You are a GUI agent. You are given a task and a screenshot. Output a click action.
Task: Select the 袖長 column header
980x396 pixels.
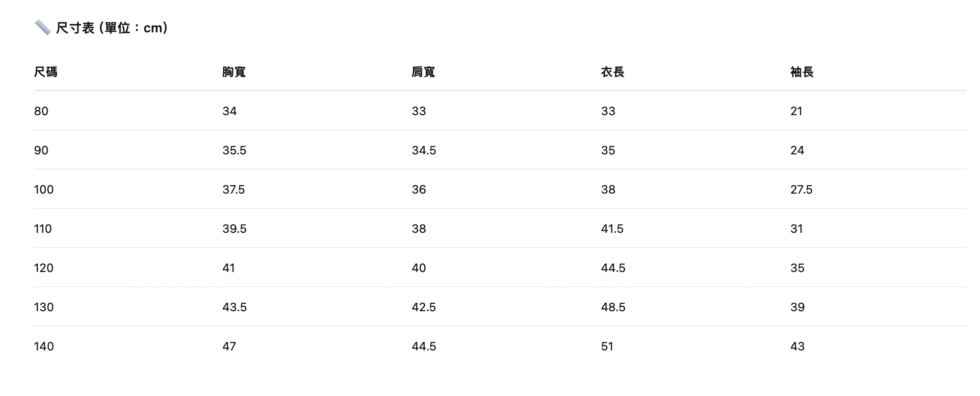[x=802, y=72]
